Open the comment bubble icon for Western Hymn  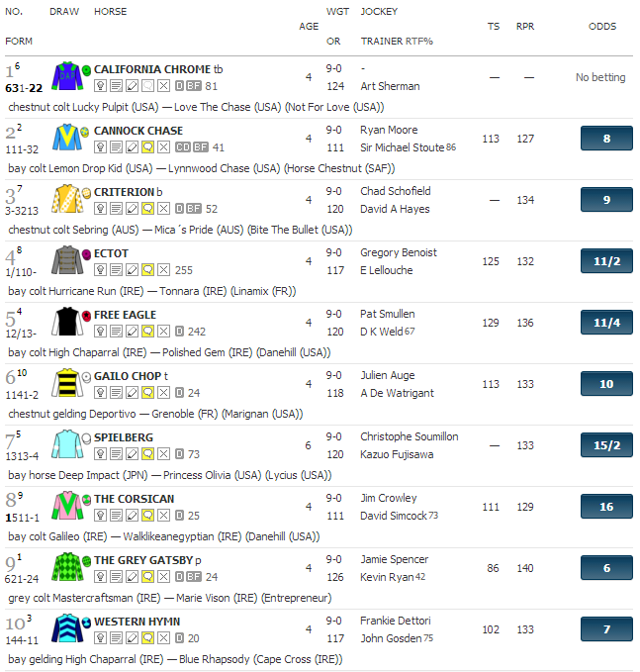click(147, 638)
